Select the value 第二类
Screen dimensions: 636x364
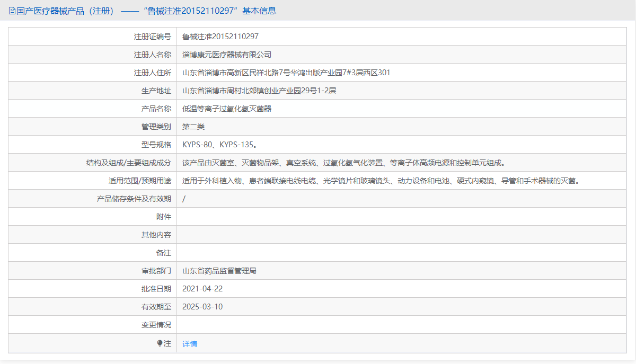(193, 127)
